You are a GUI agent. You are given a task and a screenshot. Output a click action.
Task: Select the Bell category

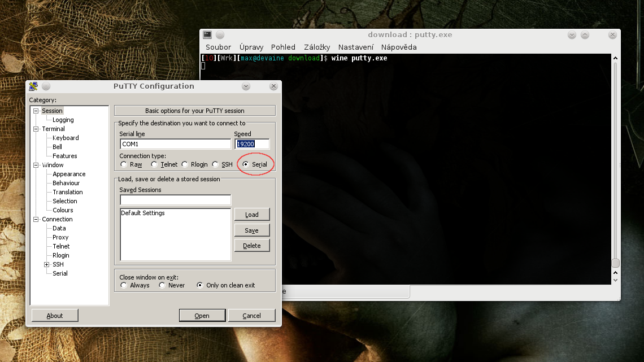[x=58, y=147]
